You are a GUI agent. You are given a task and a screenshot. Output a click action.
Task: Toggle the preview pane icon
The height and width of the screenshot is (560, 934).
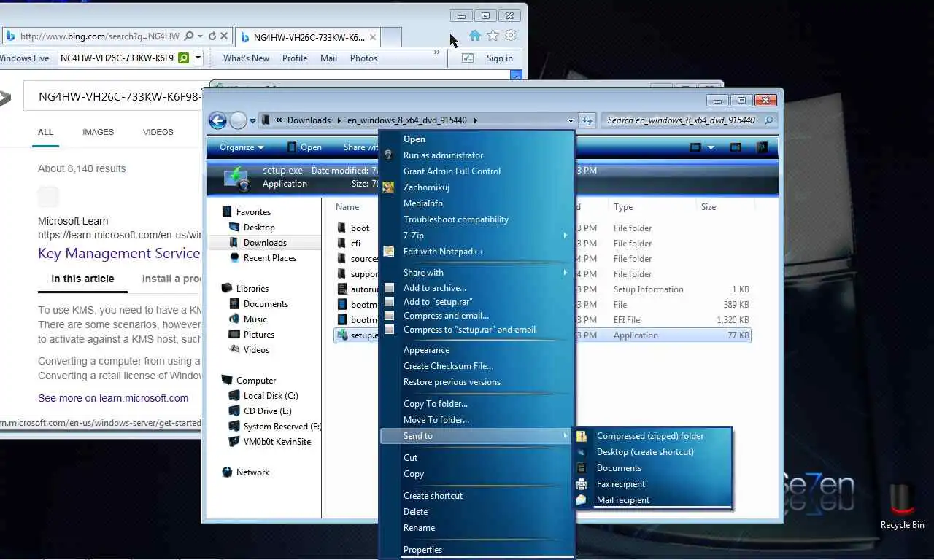coord(736,147)
